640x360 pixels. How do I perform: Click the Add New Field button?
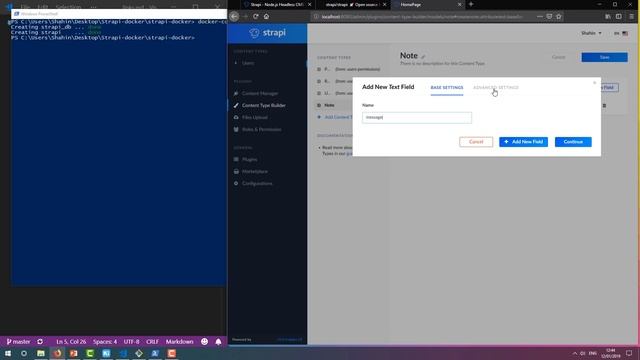point(523,142)
